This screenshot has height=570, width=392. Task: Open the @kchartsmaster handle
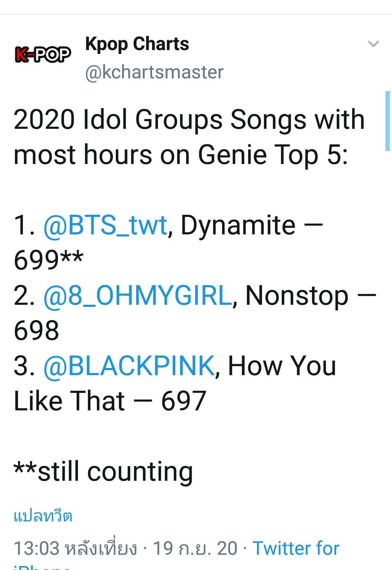pos(154,72)
